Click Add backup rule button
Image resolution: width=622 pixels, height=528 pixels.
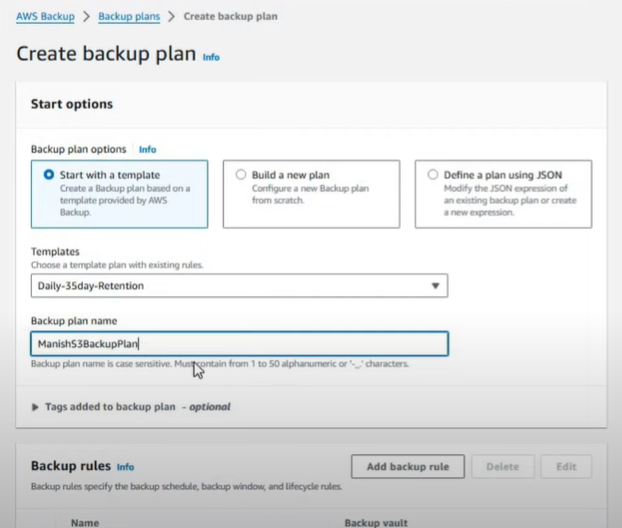point(408,467)
